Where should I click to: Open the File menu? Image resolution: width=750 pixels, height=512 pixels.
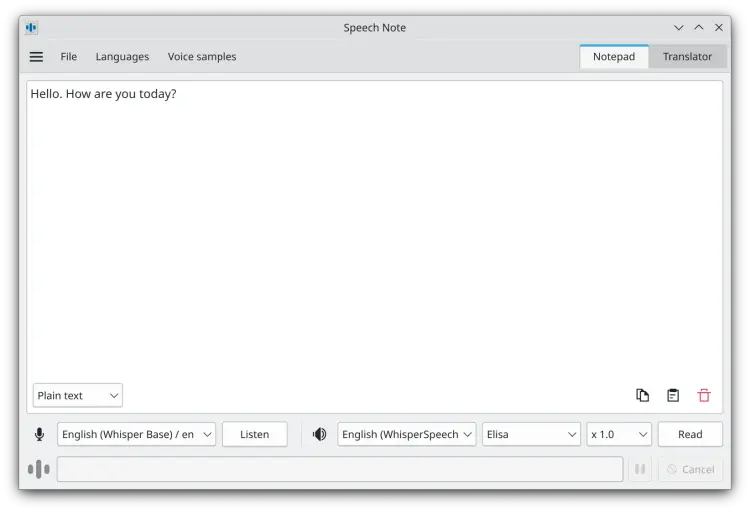click(x=68, y=56)
